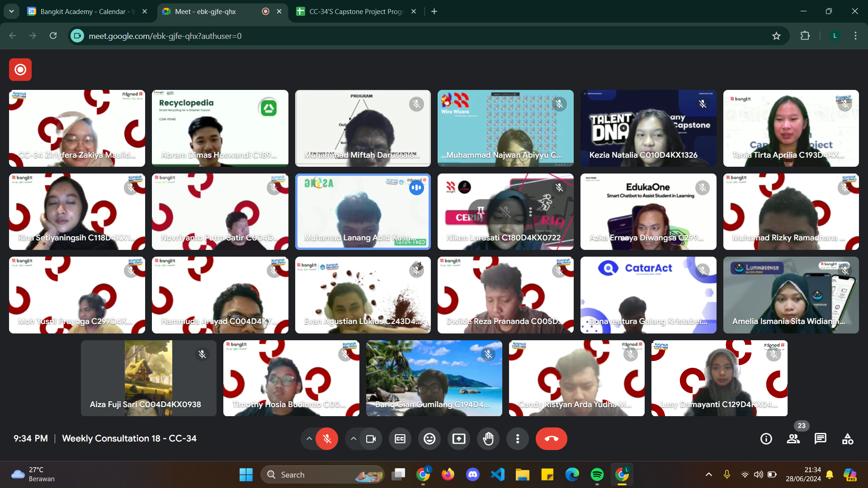This screenshot has height=488, width=868.
Task: Open the Windows volume control in tray
Action: click(x=758, y=474)
